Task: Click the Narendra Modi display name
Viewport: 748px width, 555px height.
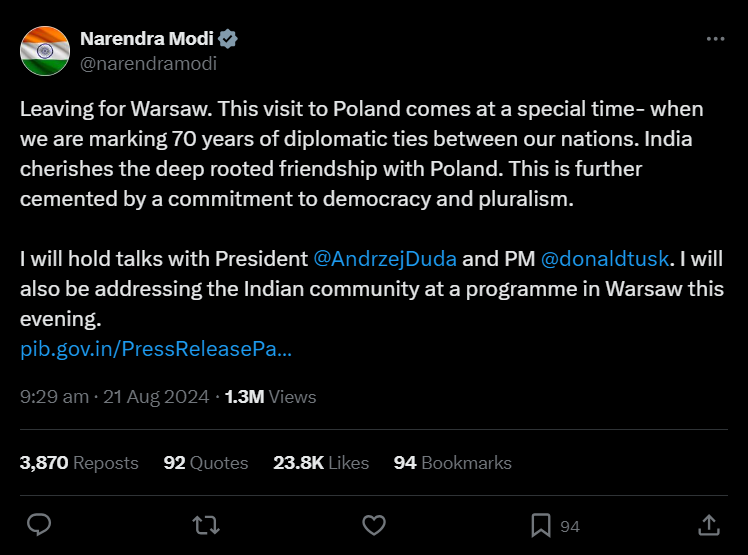Action: [146, 40]
